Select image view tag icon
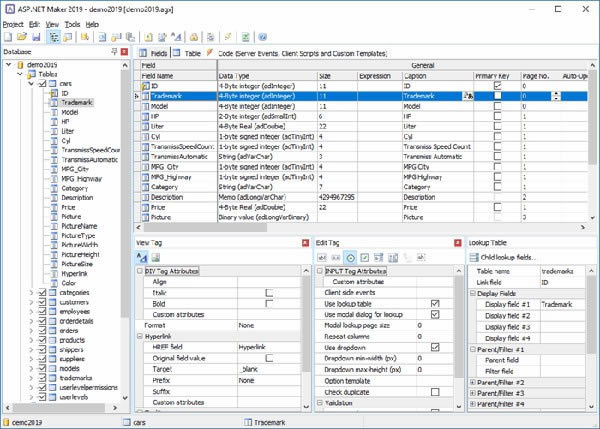The height and width of the screenshot is (429, 600). tap(156, 258)
